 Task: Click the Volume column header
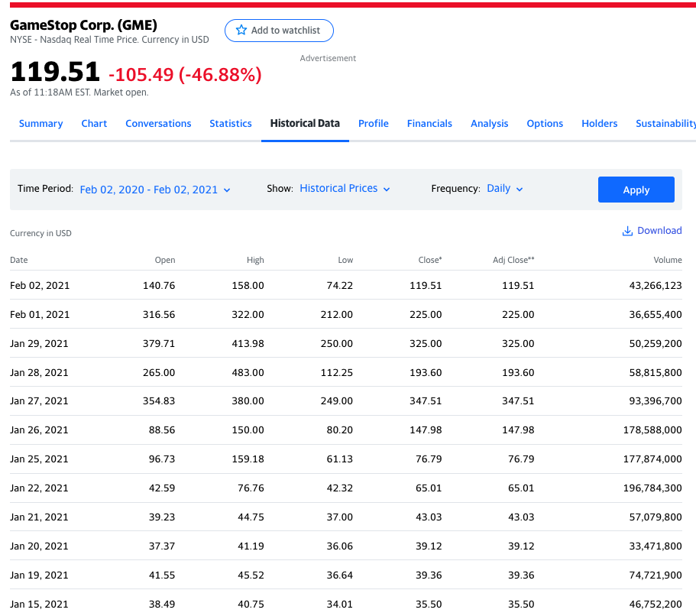pos(668,260)
